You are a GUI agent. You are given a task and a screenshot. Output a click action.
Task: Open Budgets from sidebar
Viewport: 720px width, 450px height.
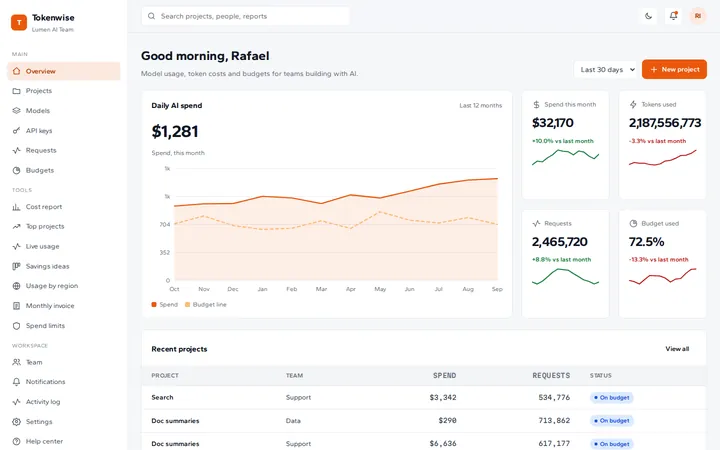pos(64,170)
